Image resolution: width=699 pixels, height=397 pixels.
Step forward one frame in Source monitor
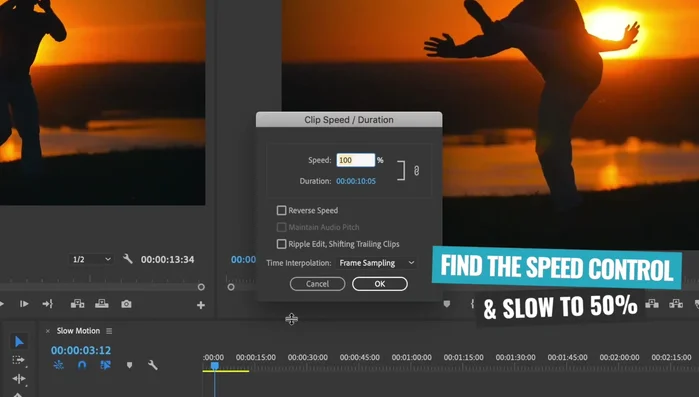click(24, 304)
